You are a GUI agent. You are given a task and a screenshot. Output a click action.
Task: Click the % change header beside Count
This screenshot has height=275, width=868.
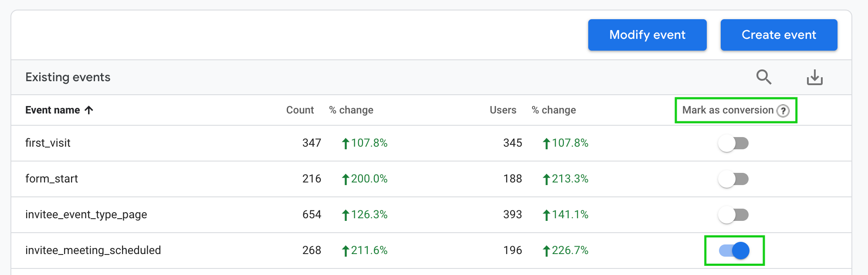point(351,110)
